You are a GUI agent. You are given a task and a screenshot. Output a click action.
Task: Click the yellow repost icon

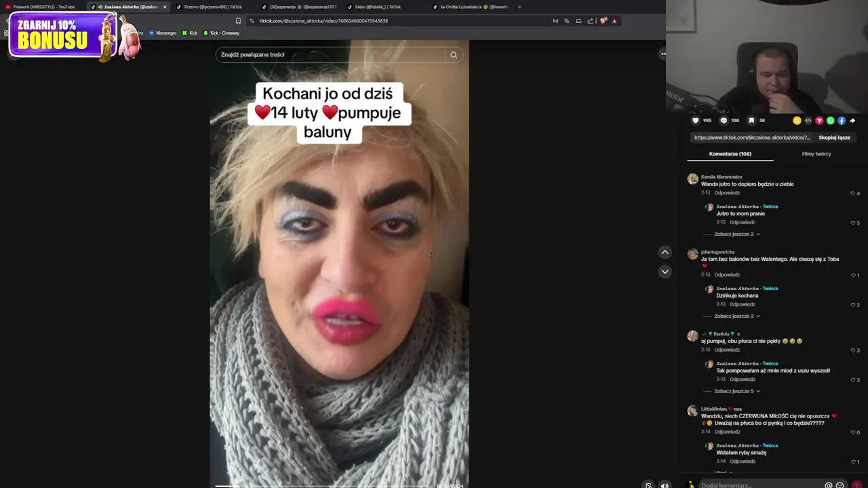point(797,121)
